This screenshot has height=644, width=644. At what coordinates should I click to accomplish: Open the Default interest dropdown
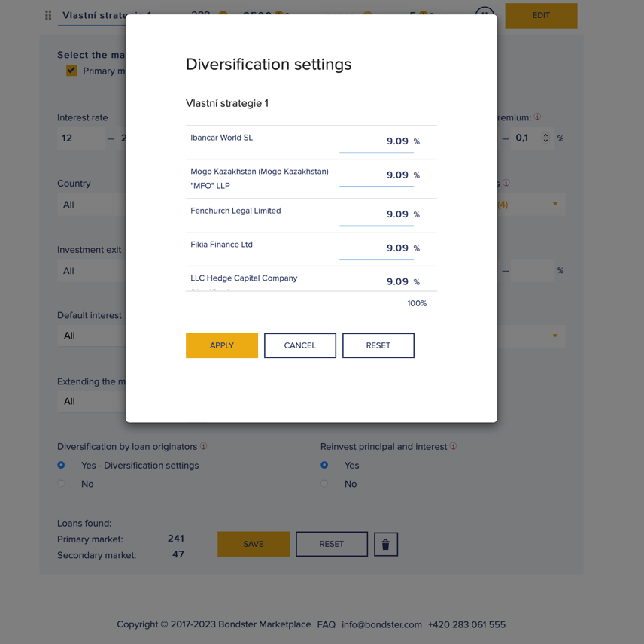coord(92,336)
